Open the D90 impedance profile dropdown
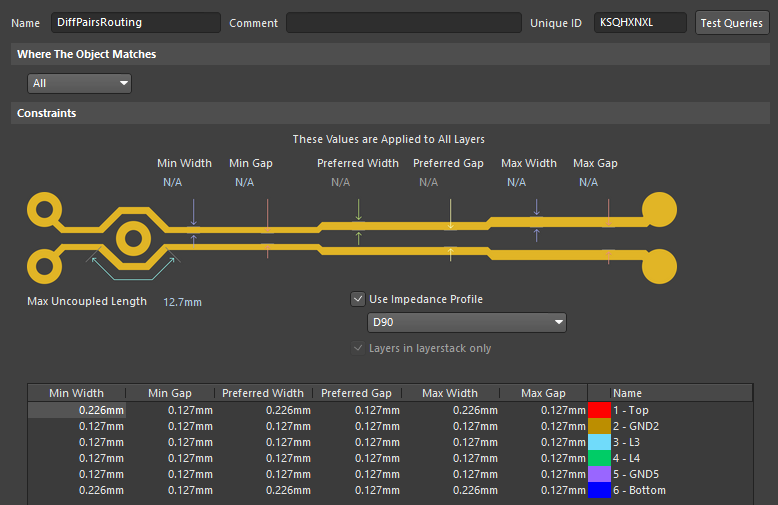The image size is (778, 505). (x=466, y=322)
